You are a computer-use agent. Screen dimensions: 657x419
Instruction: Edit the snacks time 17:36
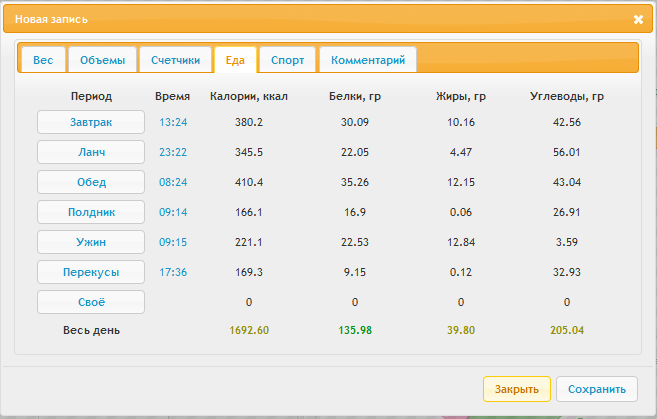pyautogui.click(x=173, y=272)
